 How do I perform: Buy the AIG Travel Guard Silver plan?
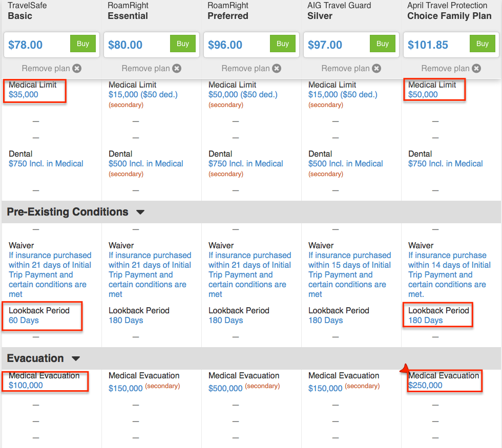[x=383, y=44]
